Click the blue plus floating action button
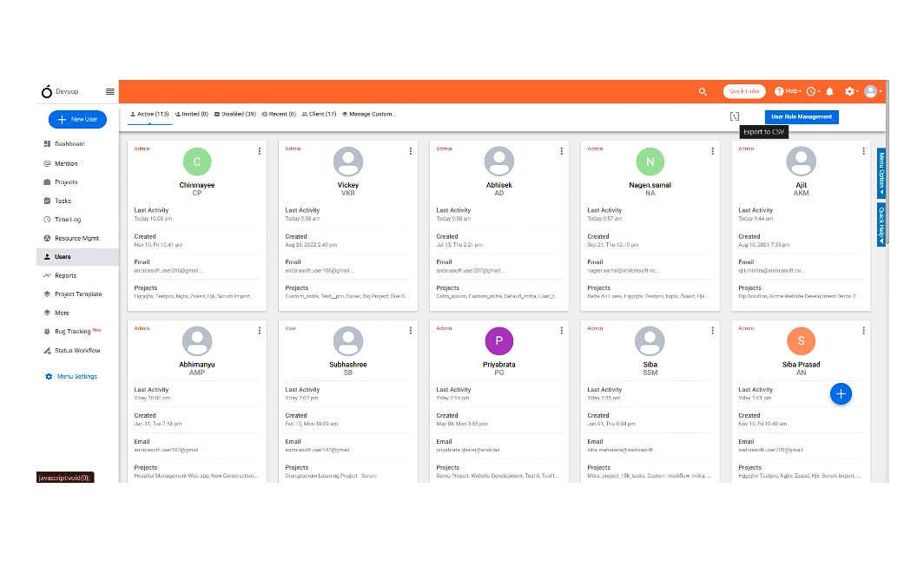This screenshot has width=924, height=561. (841, 393)
